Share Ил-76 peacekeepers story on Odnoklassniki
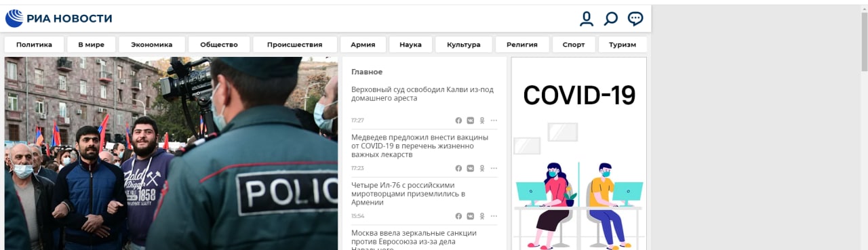 pos(482,216)
